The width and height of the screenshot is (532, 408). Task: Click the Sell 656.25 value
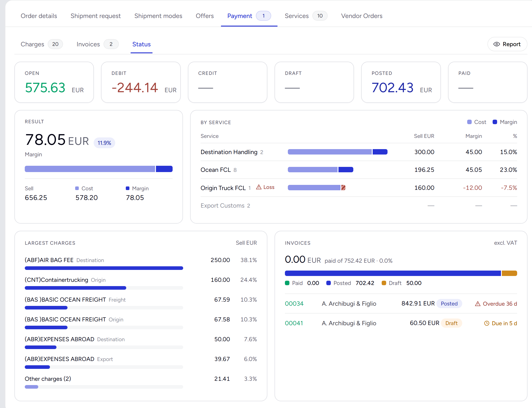pos(36,198)
